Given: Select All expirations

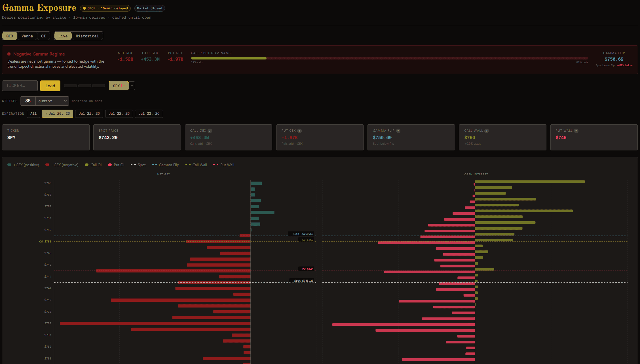Looking at the screenshot, I should coord(33,114).
